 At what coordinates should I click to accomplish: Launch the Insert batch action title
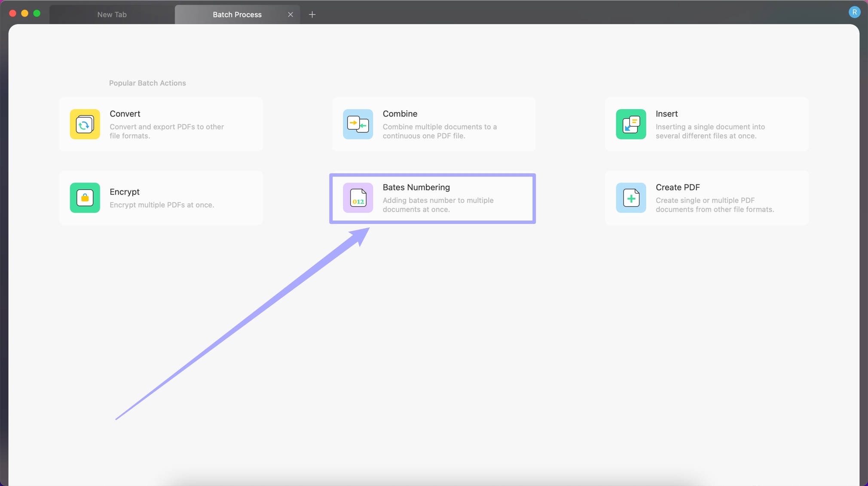(666, 114)
